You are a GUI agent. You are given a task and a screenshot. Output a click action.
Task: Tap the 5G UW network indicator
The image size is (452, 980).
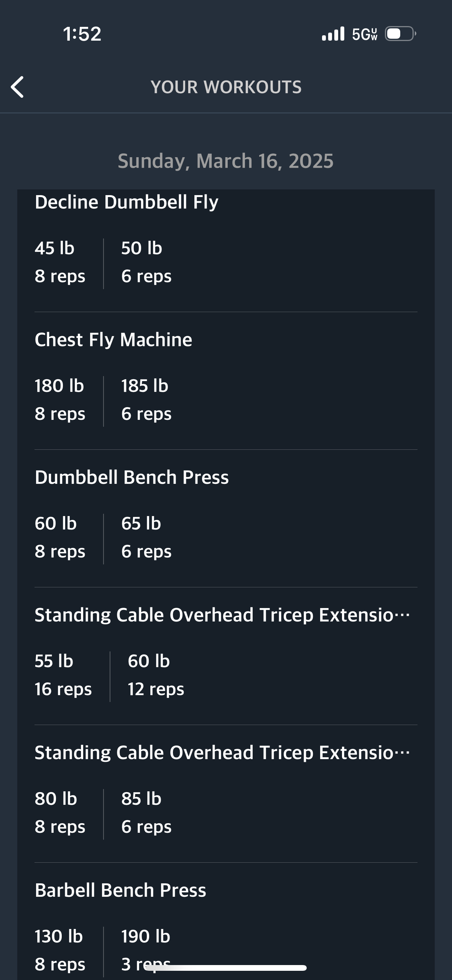click(365, 34)
